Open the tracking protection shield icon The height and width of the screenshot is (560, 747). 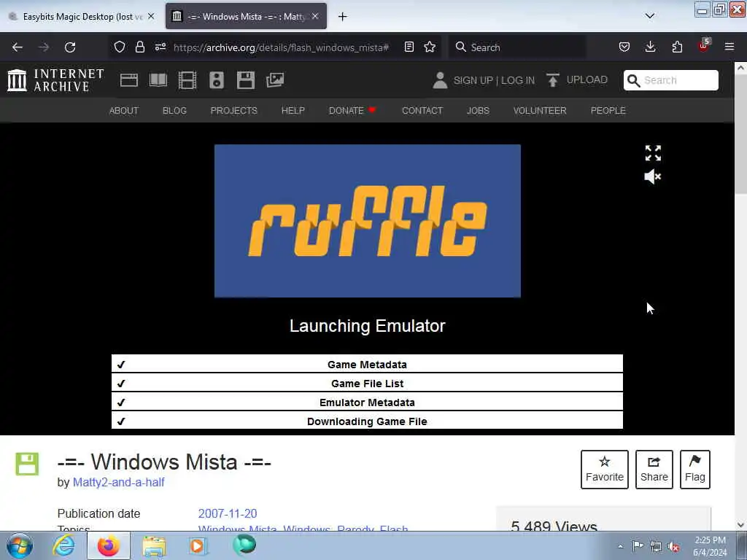(120, 47)
